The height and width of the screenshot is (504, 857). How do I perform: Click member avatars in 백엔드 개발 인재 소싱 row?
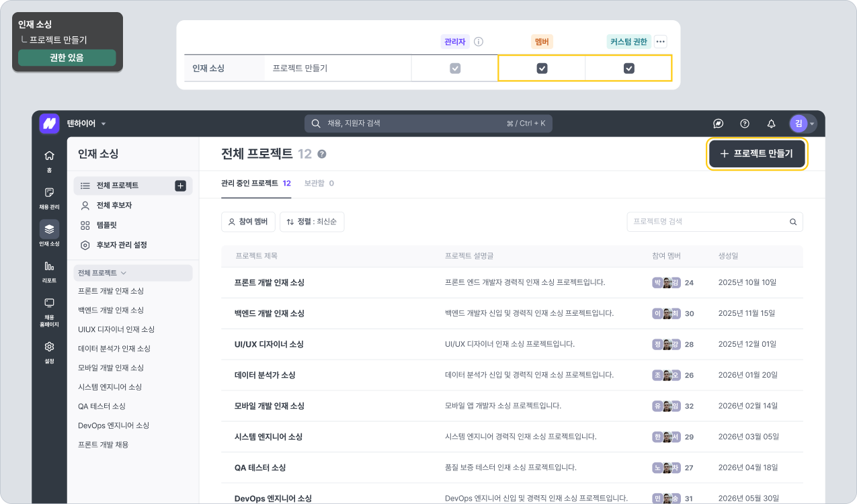666,314
